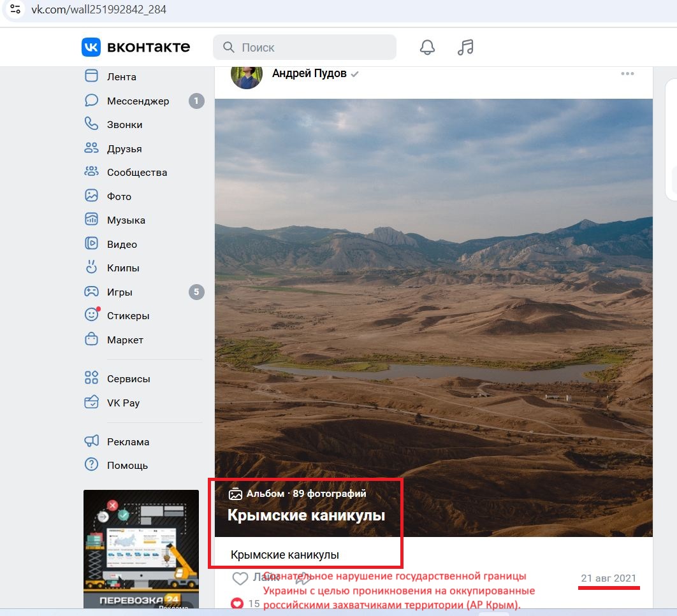The height and width of the screenshot is (616, 677).
Task: Like the post with the heart icon
Action: coord(240,578)
